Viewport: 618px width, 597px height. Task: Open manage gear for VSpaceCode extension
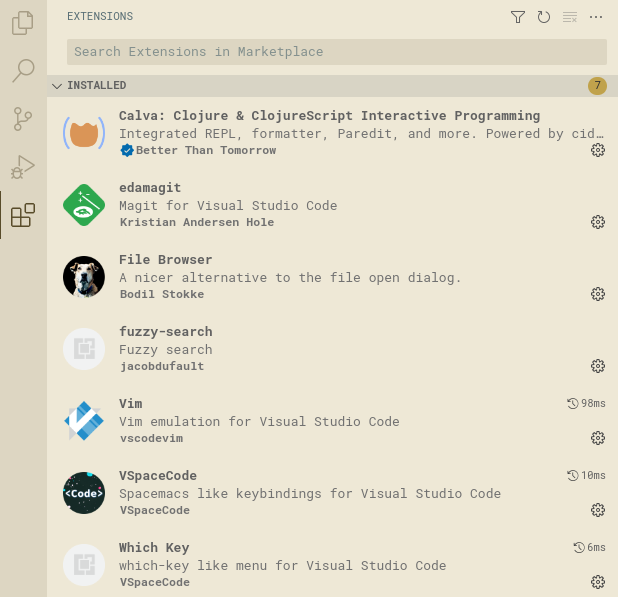coord(598,510)
